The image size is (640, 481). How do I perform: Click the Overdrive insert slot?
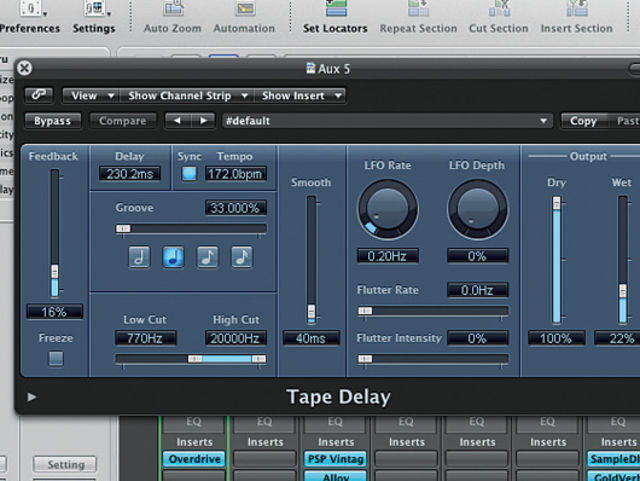click(x=194, y=459)
